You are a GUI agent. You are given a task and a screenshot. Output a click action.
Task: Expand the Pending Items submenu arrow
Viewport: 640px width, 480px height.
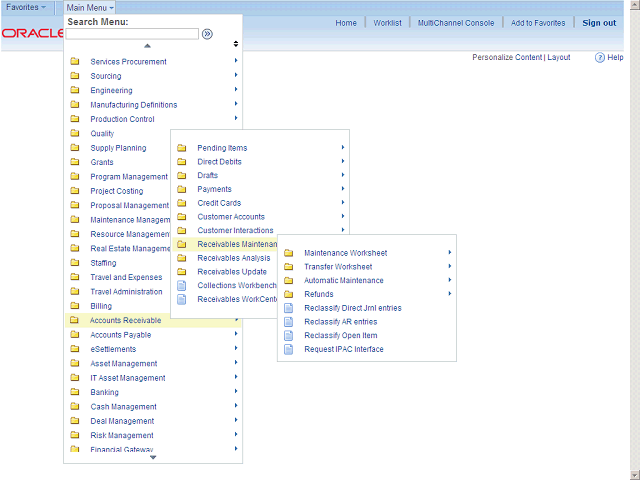point(343,148)
